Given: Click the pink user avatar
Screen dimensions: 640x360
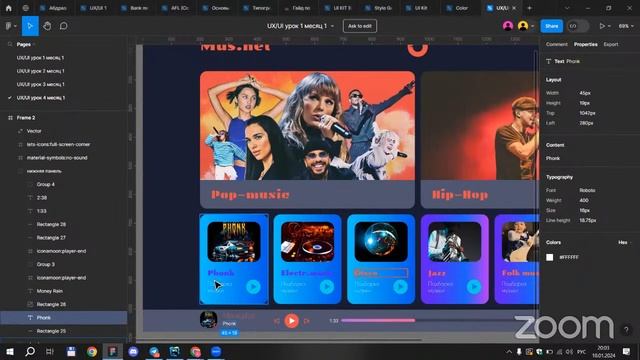Looking at the screenshot, I should (x=508, y=26).
